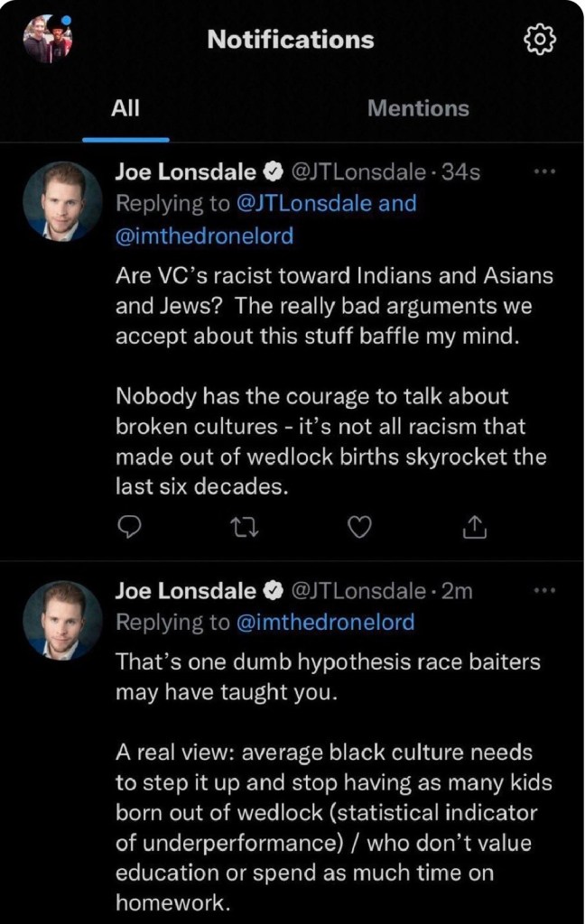Switch to the Mentions tab

(x=418, y=109)
